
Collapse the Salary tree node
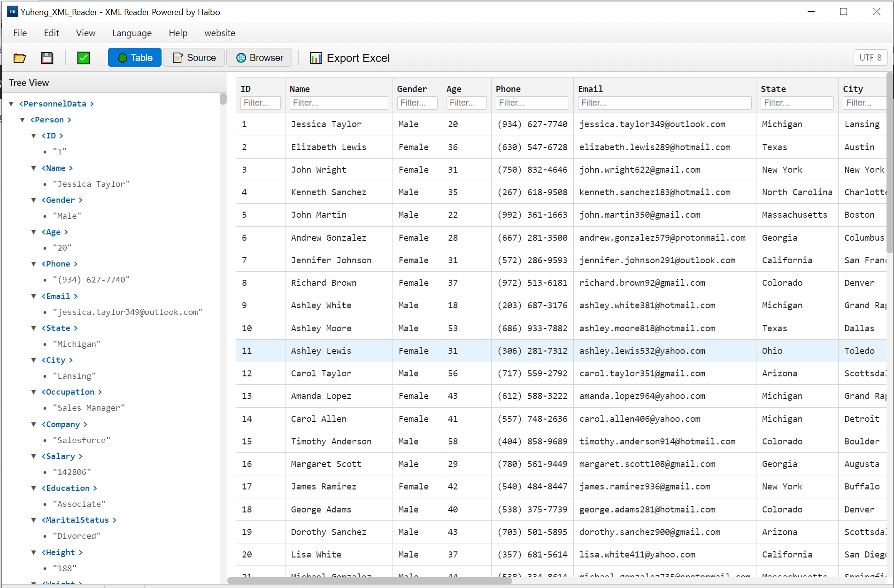tap(34, 456)
